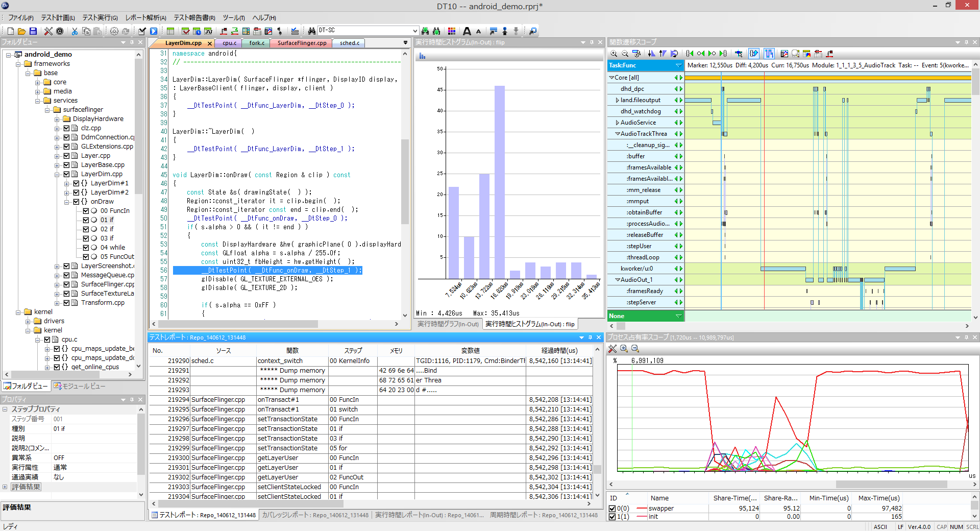
Task: Toggle checkbox for clz.cpp
Action: click(66, 128)
